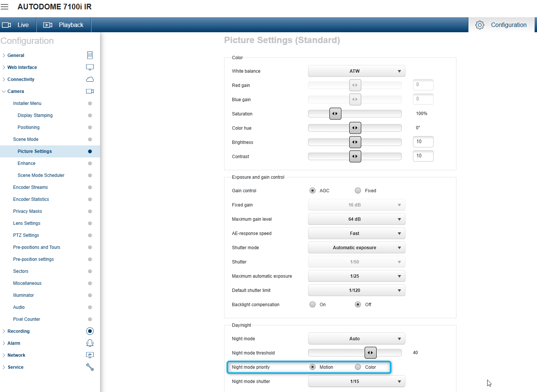Viewport: 537px width, 392px height.
Task: Open the White balance dropdown
Action: pyautogui.click(x=356, y=71)
